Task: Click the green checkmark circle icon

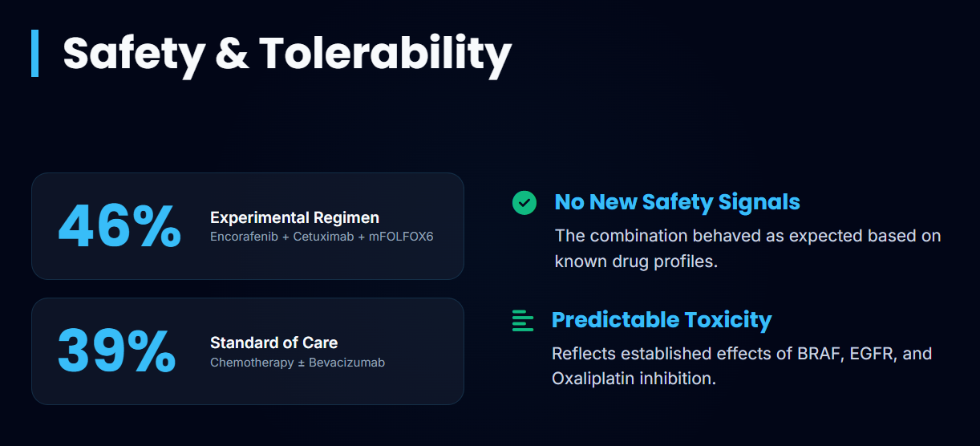Action: pyautogui.click(x=524, y=202)
